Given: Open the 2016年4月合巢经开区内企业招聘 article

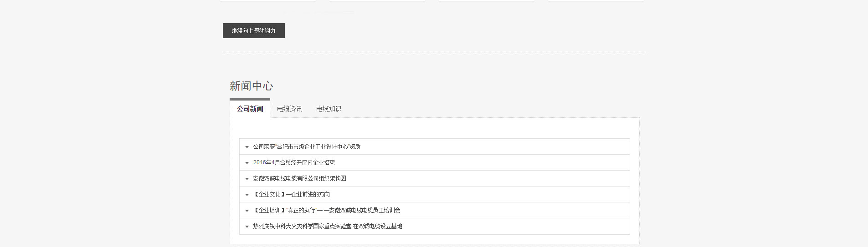Looking at the screenshot, I should click(x=294, y=162).
